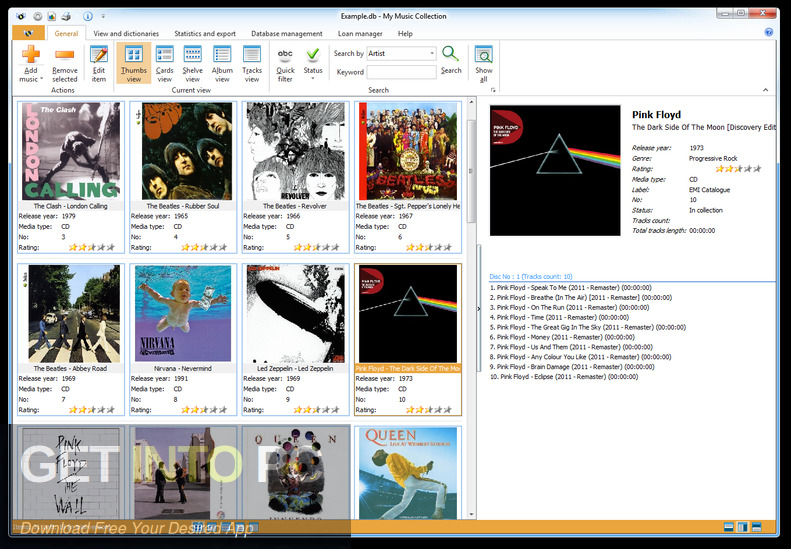The width and height of the screenshot is (791, 549).
Task: Set rating stars on London Calling card
Action: [x=92, y=247]
